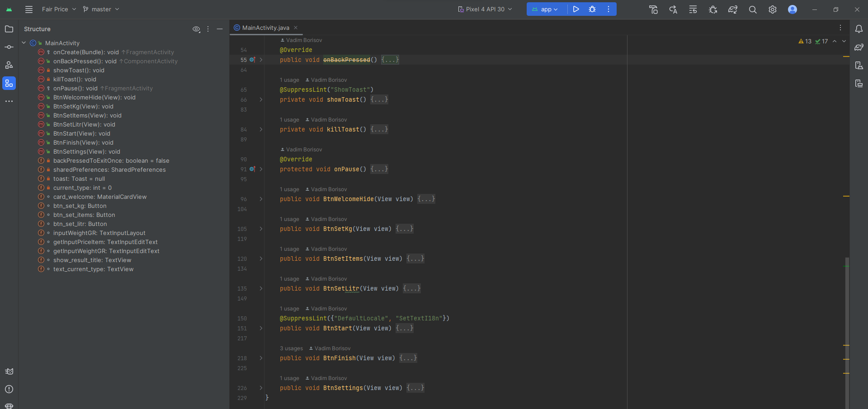Click the 3 usages hint above BtnFinish

click(x=291, y=348)
